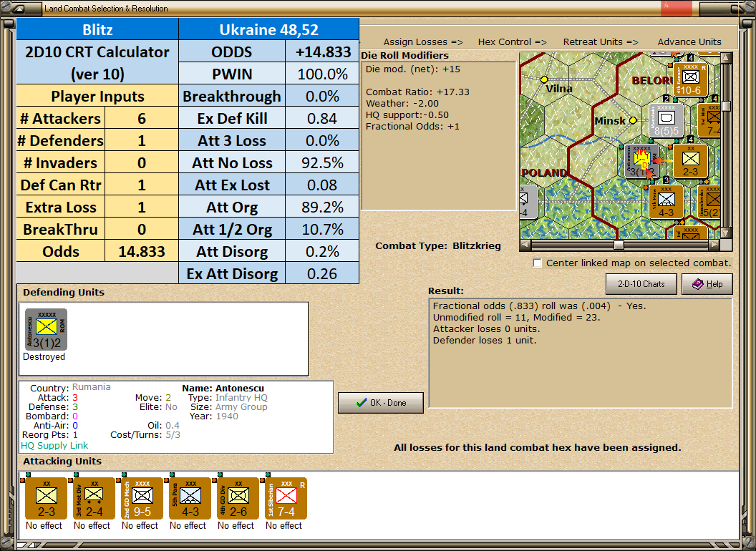
Task: Enable Center linked map on selected combat
Action: 538,263
